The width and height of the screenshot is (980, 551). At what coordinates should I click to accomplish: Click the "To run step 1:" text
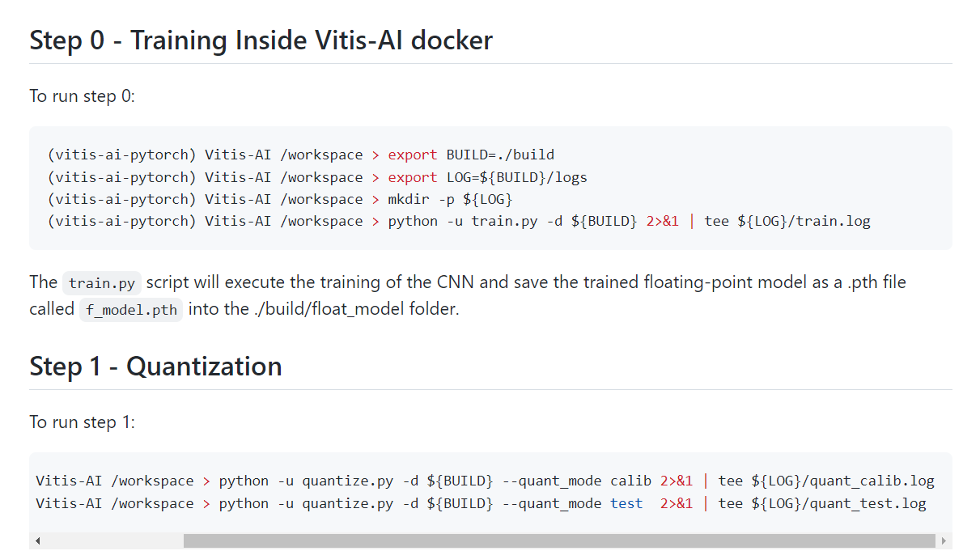83,422
